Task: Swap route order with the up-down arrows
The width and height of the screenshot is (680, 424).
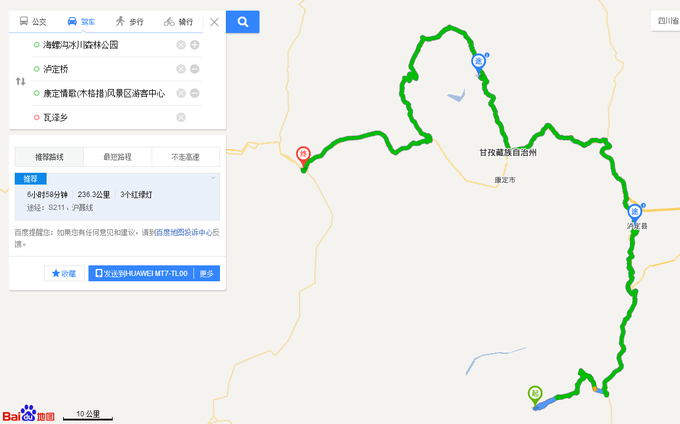Action: click(x=20, y=81)
